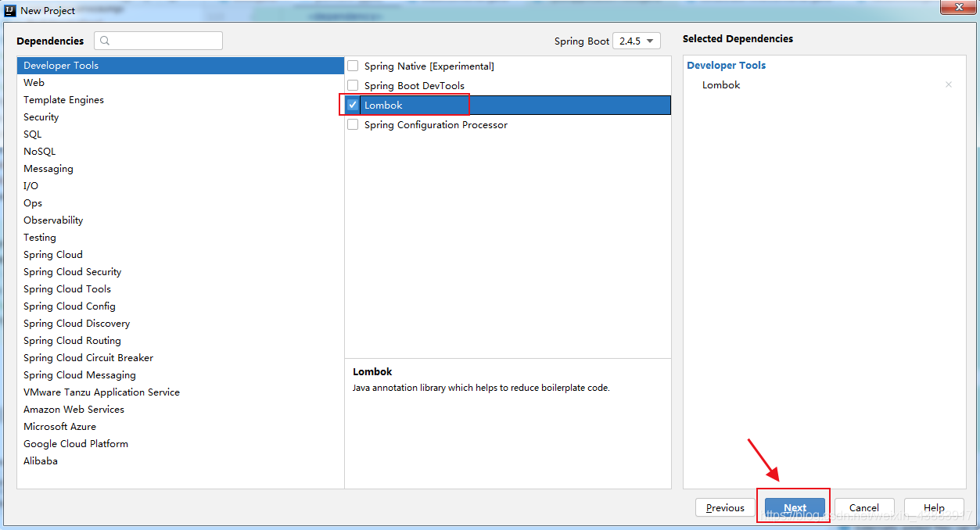This screenshot has height=530, width=980.
Task: Cancel the New Project wizard
Action: [864, 507]
